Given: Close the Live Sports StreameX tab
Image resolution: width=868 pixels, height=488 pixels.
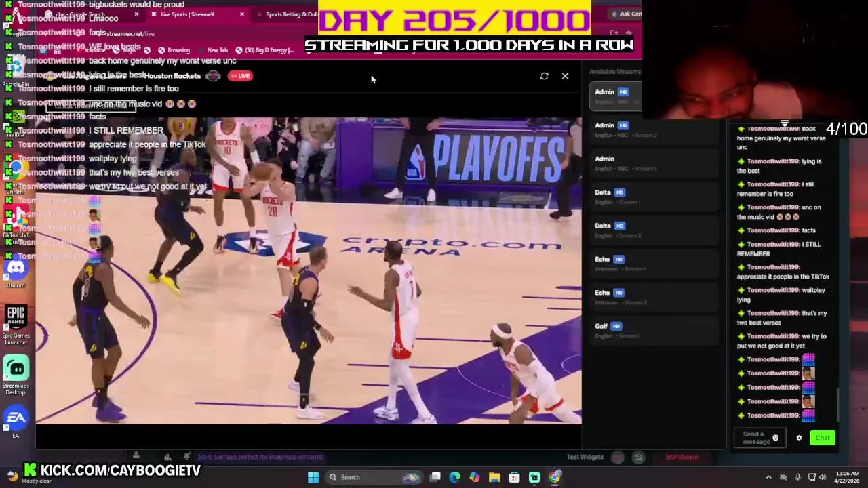Looking at the screenshot, I should tap(241, 14).
